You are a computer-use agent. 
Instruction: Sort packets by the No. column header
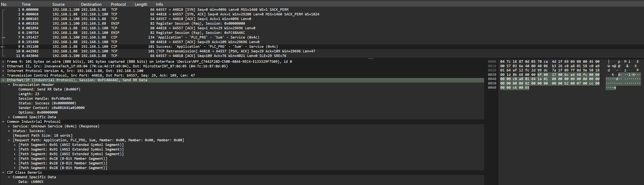(10, 4)
